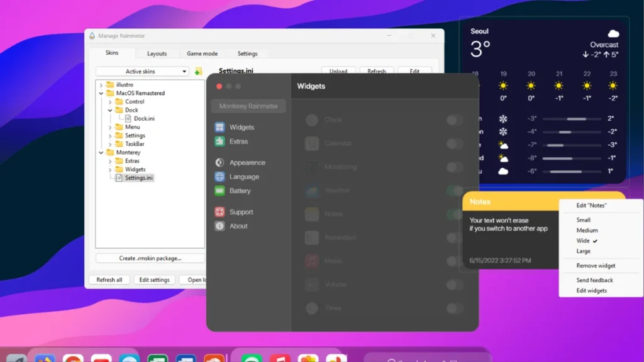This screenshot has height=362, width=644.
Task: Toggle the Clock widget switch
Action: 455,120
